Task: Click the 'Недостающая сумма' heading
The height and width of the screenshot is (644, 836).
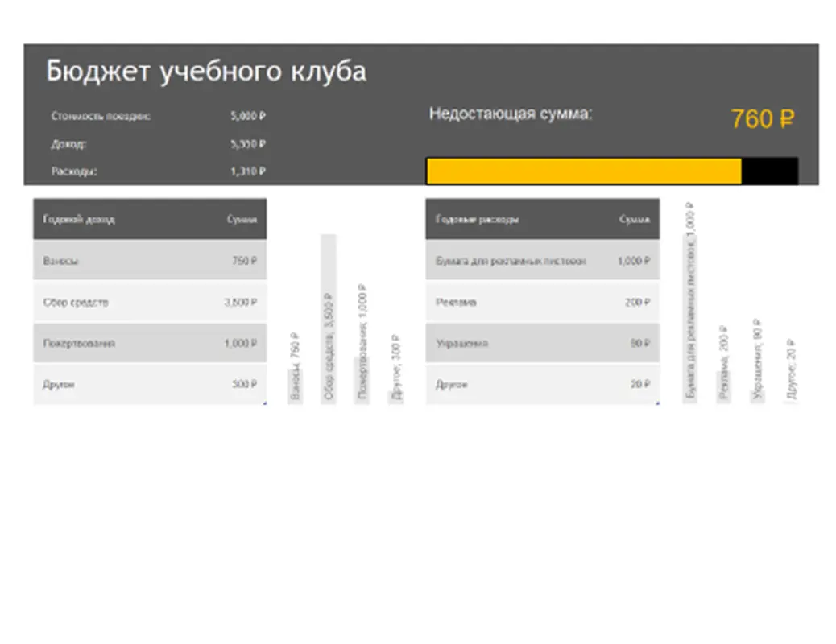Action: 512,114
